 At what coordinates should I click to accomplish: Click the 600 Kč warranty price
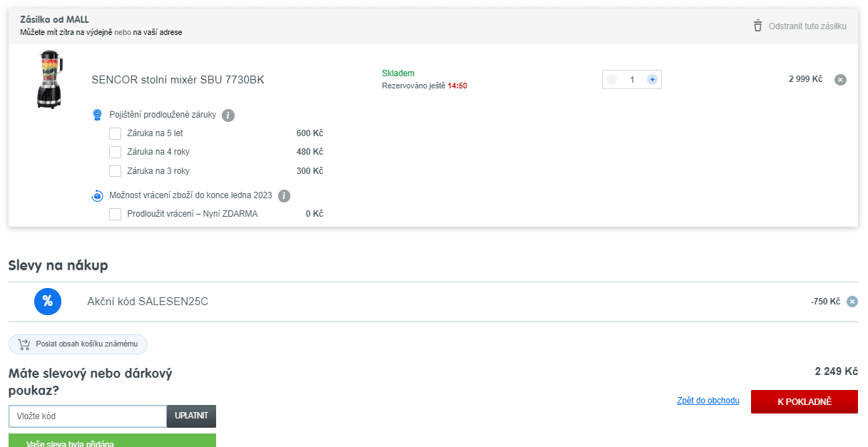click(310, 133)
